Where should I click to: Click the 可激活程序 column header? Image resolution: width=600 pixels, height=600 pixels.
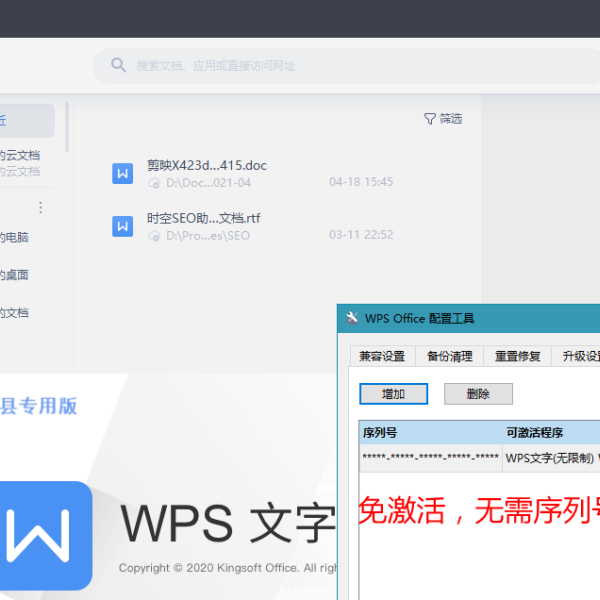pyautogui.click(x=551, y=432)
